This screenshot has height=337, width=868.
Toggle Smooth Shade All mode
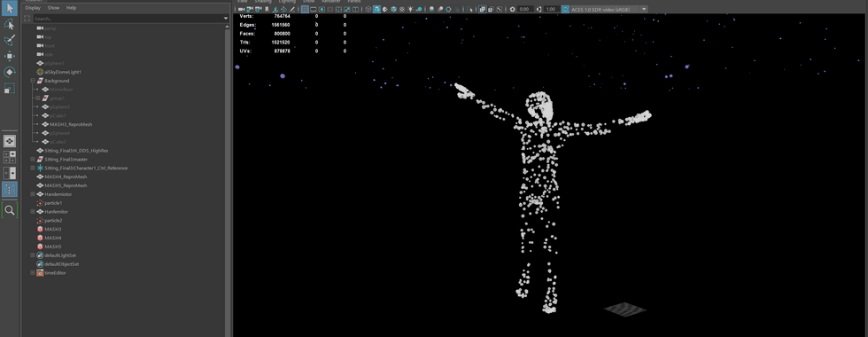point(376,10)
